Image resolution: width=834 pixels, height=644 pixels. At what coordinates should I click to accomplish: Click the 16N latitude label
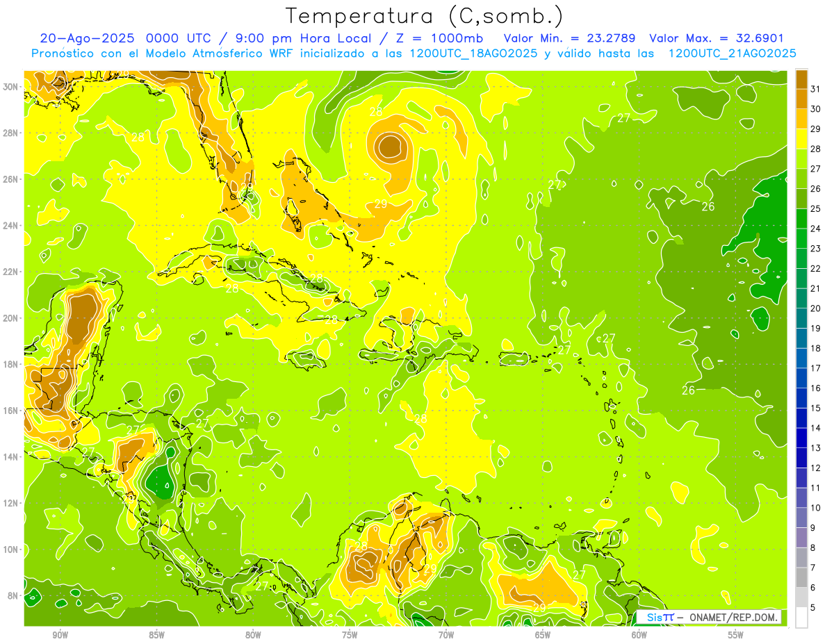click(x=11, y=411)
